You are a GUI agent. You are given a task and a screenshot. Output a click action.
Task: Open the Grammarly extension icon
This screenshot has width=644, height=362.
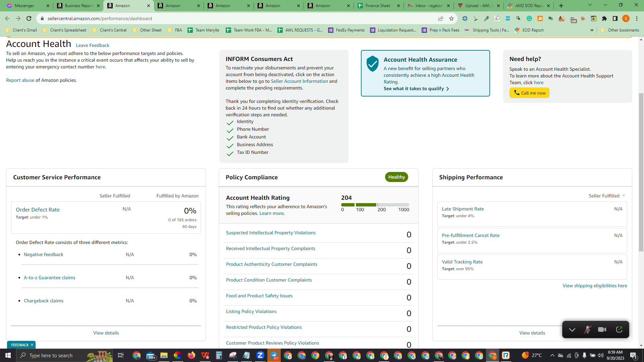coord(529,18)
